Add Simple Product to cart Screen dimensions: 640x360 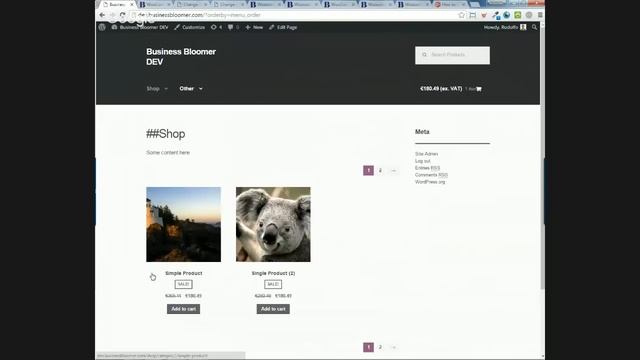tap(183, 309)
